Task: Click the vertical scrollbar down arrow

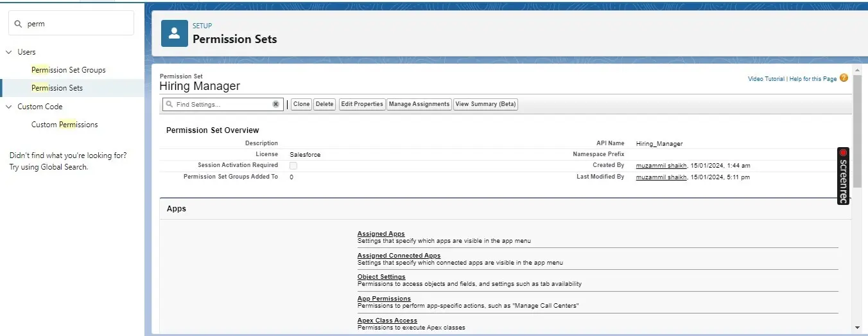Action: pos(857,327)
